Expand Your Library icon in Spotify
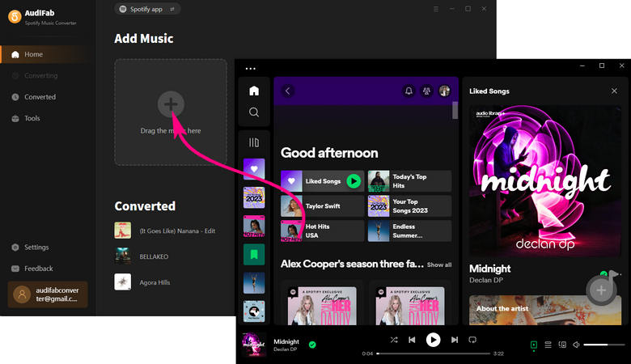 (254, 143)
